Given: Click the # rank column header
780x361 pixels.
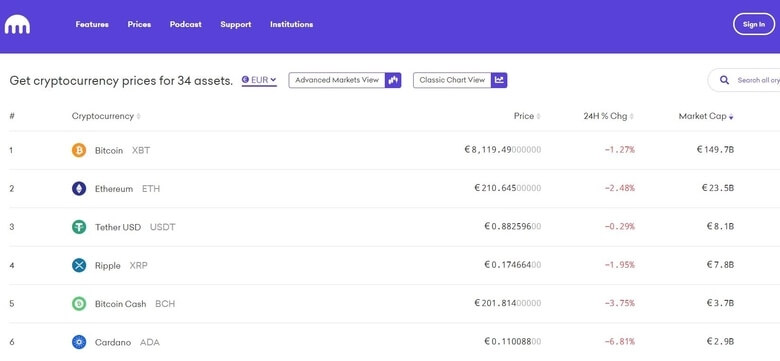Looking at the screenshot, I should point(11,116).
